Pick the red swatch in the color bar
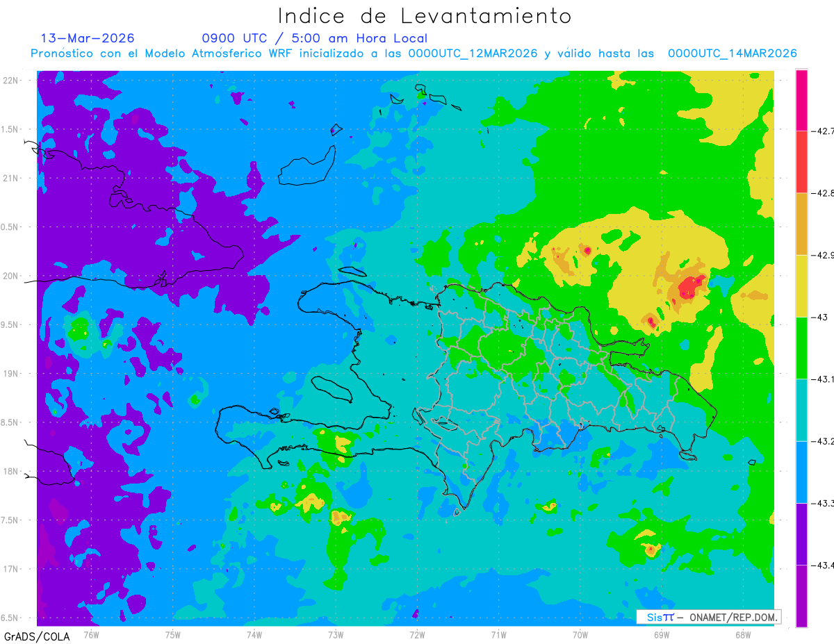This screenshot has height=644, width=834. point(801,162)
